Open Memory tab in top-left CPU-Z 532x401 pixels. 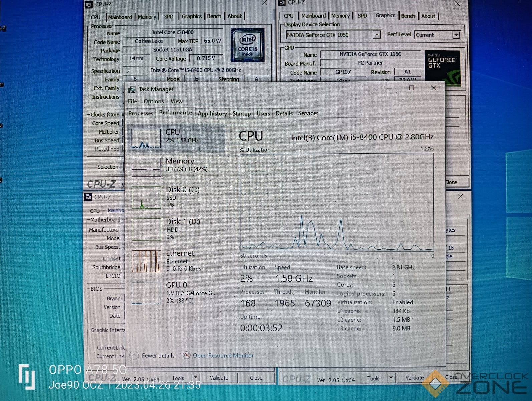(147, 17)
